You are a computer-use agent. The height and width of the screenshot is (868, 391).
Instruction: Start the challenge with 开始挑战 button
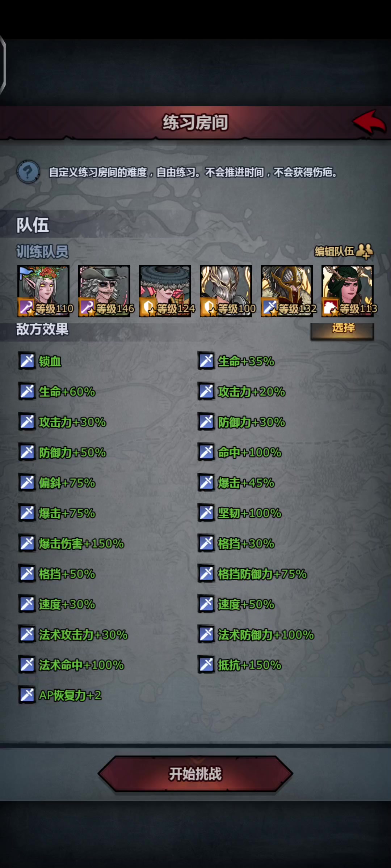coord(195,774)
